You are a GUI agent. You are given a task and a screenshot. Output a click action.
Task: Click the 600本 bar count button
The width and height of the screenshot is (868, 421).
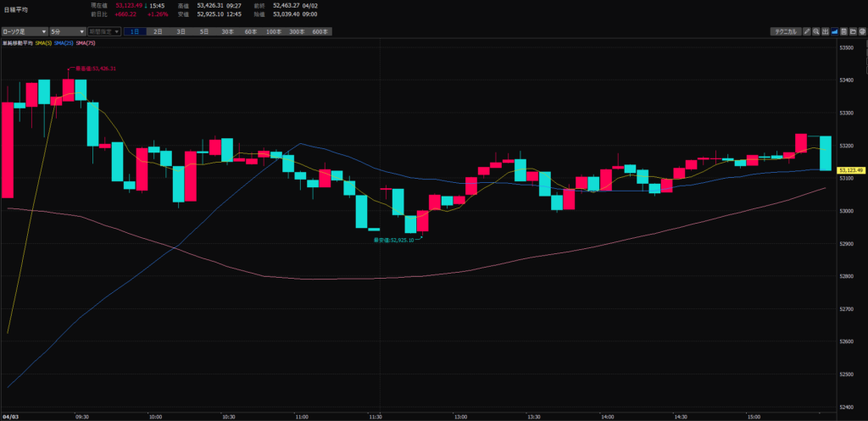(x=320, y=31)
